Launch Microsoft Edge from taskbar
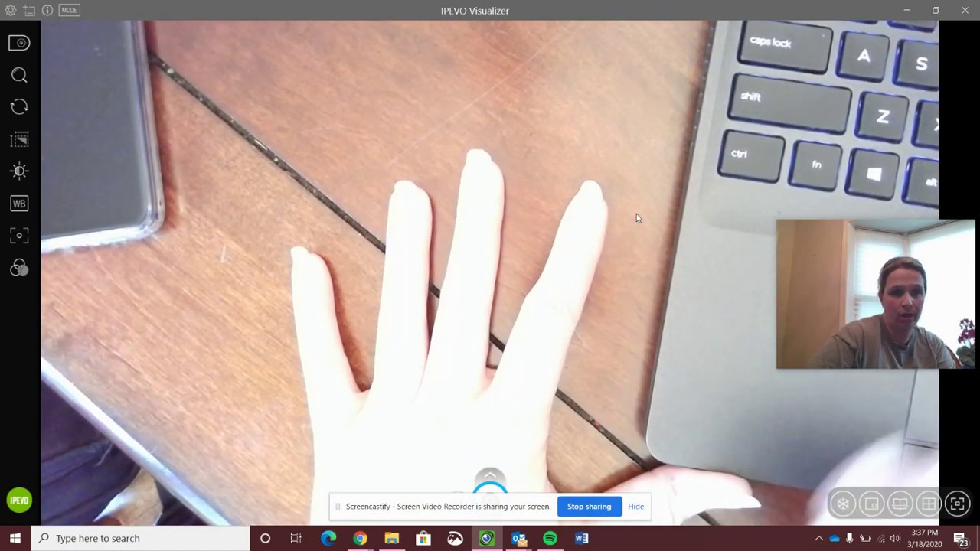 point(328,538)
